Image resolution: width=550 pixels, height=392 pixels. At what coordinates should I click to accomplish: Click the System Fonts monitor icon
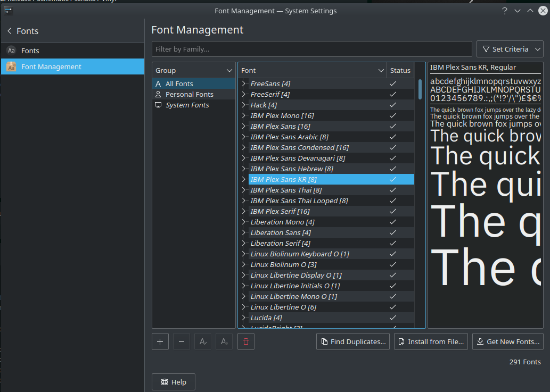point(158,105)
